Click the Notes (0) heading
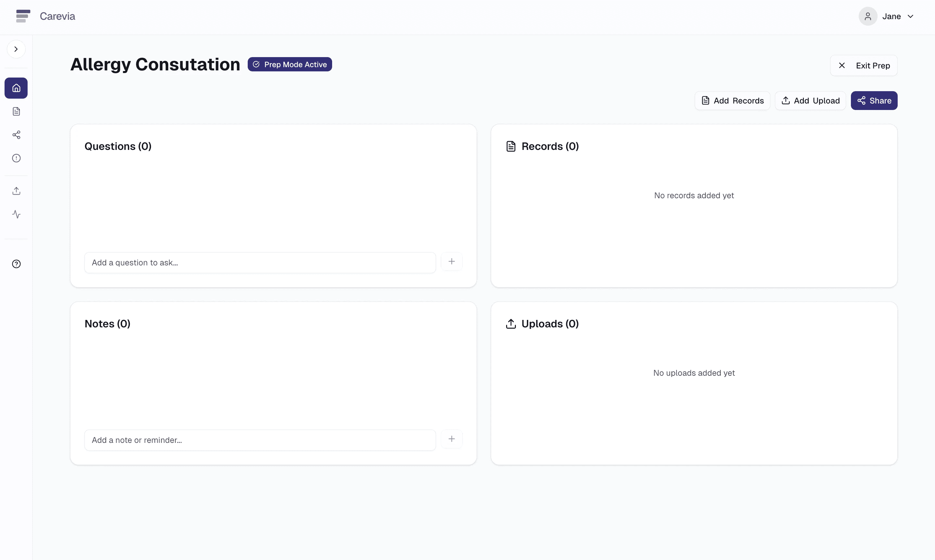Image resolution: width=935 pixels, height=560 pixels. pos(107,324)
